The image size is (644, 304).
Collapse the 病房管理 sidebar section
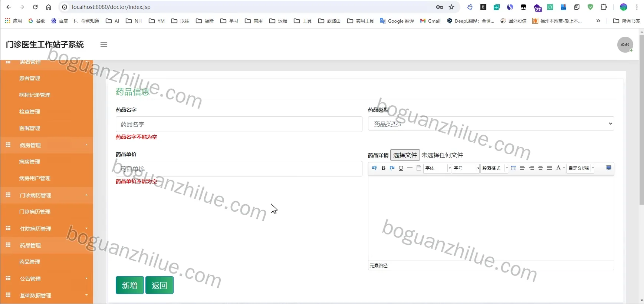coord(47,145)
